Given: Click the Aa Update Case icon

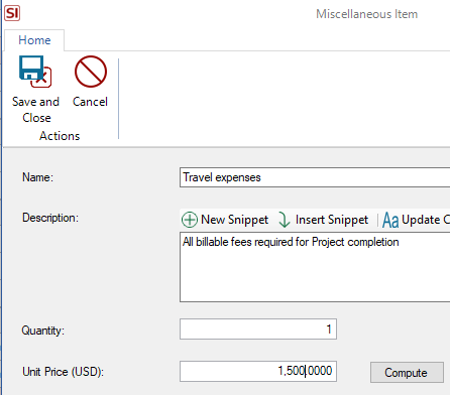Looking at the screenshot, I should click(390, 220).
